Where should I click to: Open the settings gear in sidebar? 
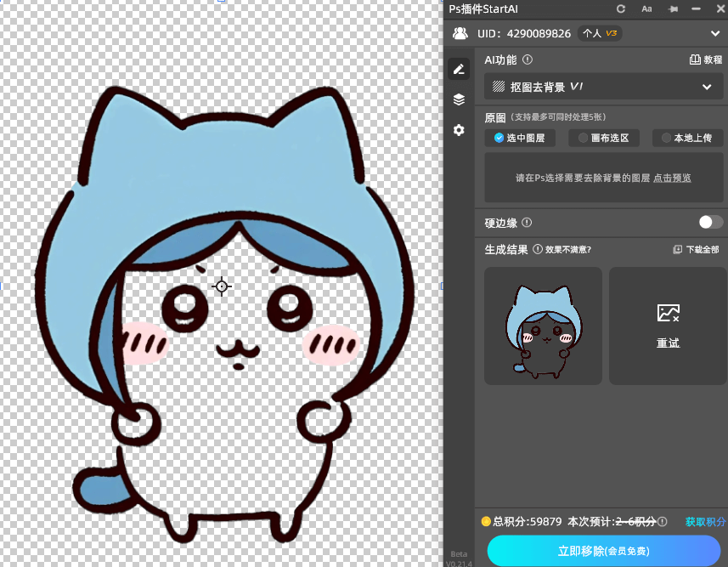[x=459, y=130]
